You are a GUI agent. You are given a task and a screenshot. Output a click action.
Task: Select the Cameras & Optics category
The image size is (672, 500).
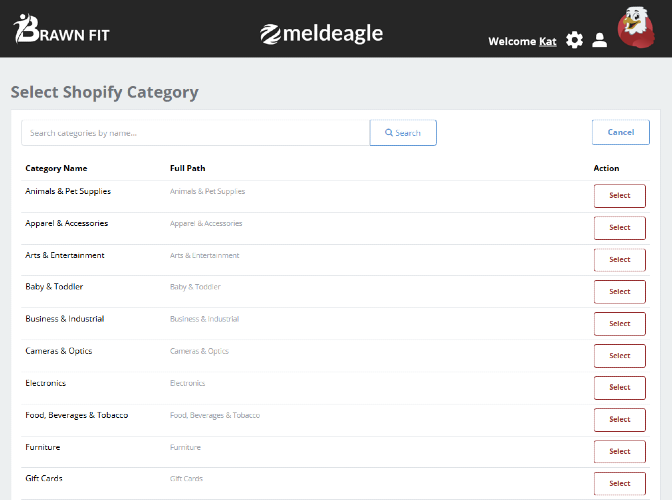pos(620,356)
